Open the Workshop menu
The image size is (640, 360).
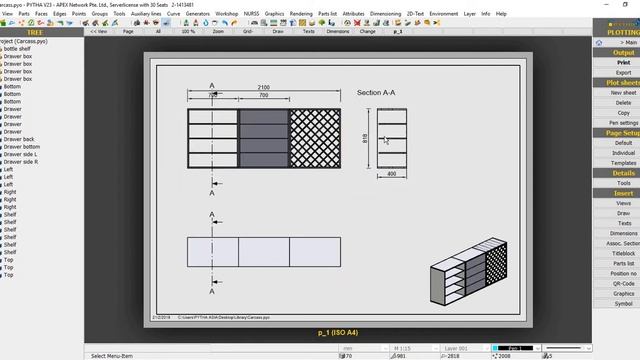click(x=227, y=14)
